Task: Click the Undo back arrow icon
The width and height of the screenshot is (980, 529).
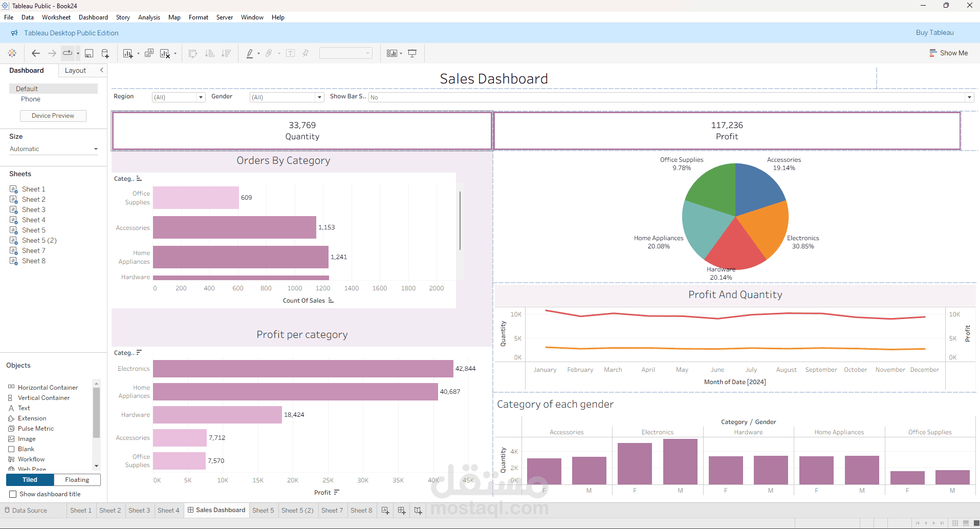Action: click(36, 53)
